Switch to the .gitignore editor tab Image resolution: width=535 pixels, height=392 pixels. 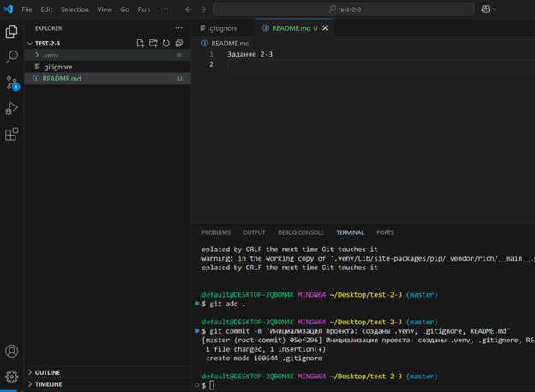(223, 28)
